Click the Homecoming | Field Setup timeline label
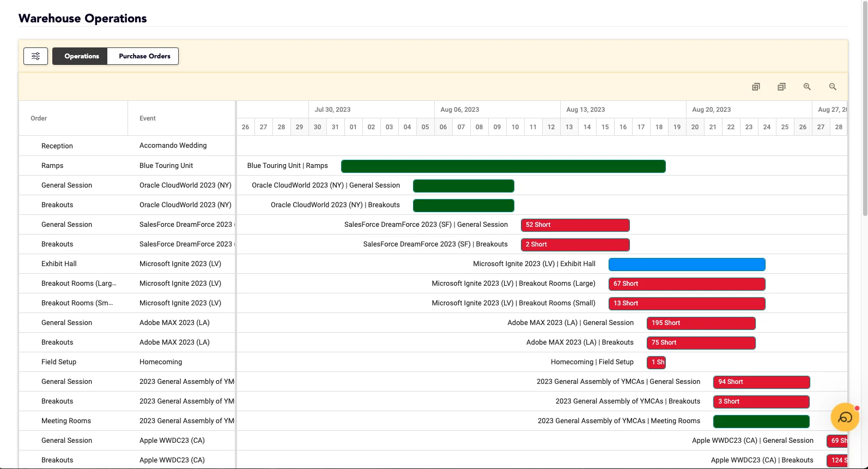Screen dimensions: 868x469 coord(592,362)
